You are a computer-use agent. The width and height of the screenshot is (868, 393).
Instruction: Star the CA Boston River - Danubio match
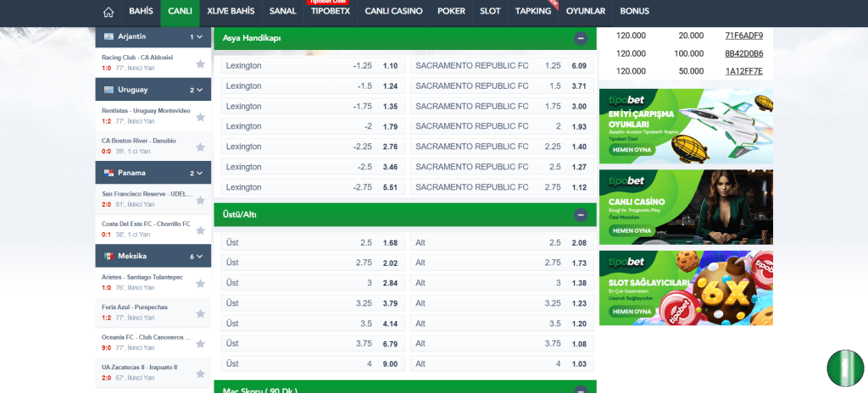coord(200,147)
